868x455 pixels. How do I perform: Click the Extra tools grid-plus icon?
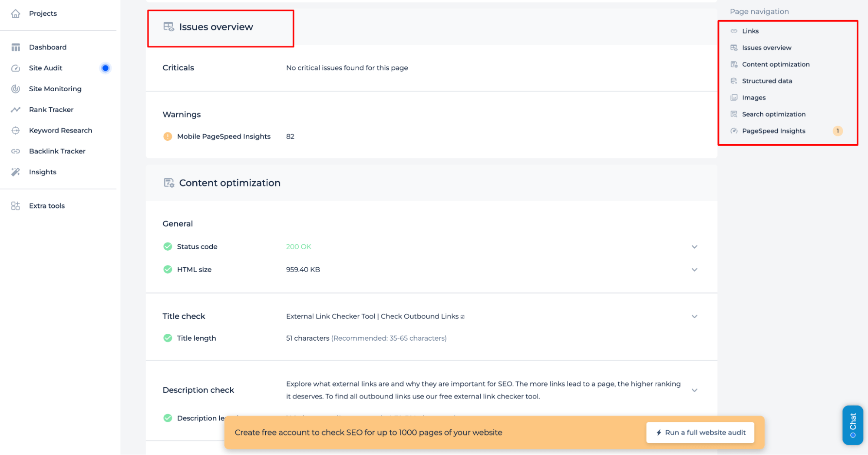(16, 206)
